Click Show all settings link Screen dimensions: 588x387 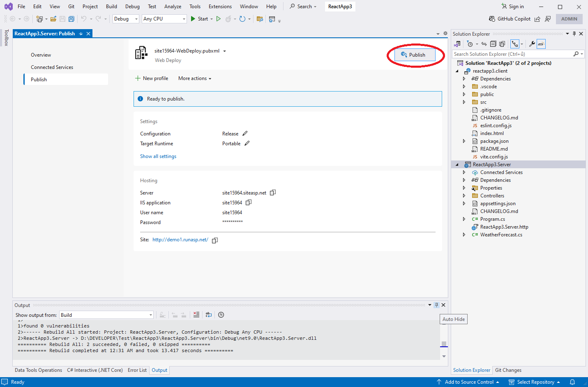[x=158, y=156]
